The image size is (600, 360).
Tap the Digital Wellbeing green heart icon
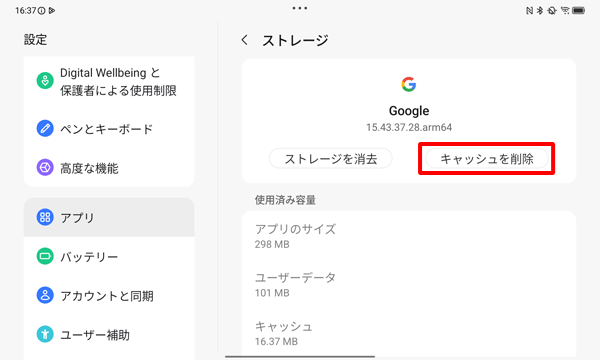pos(45,81)
